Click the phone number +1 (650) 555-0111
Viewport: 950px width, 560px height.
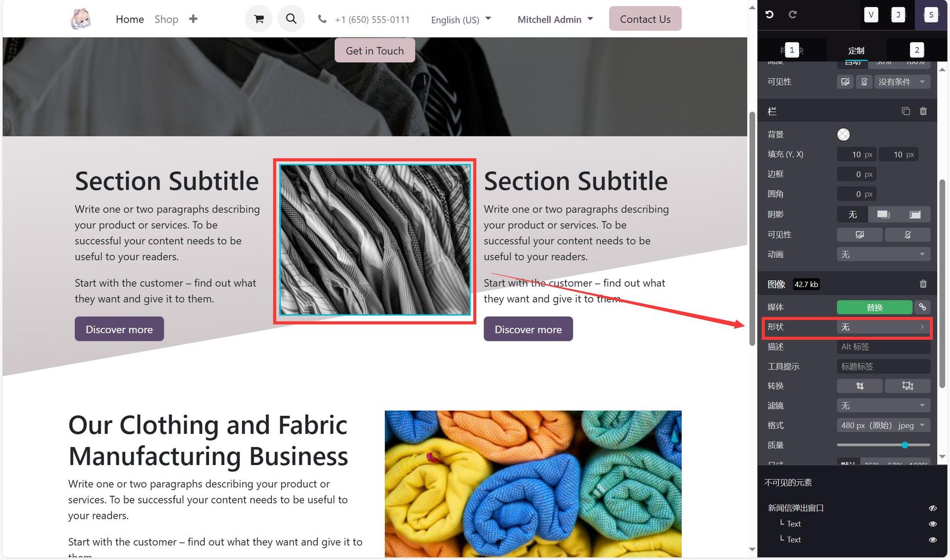(372, 19)
